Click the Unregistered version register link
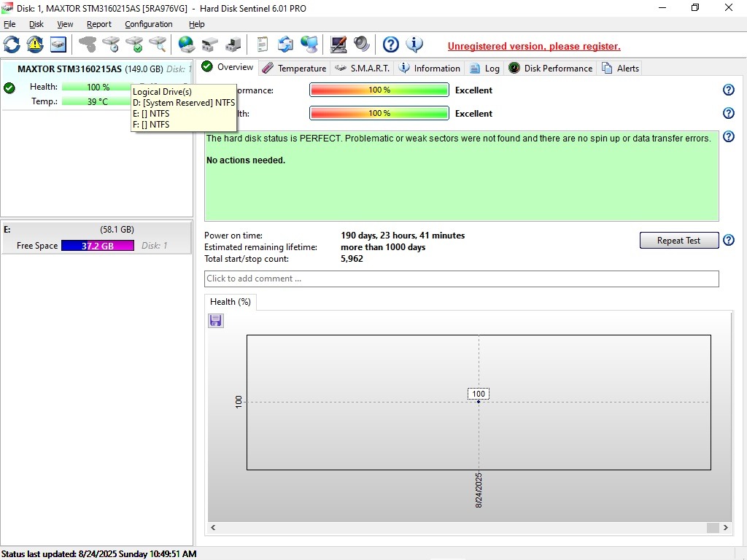This screenshot has width=747, height=560. [x=534, y=46]
